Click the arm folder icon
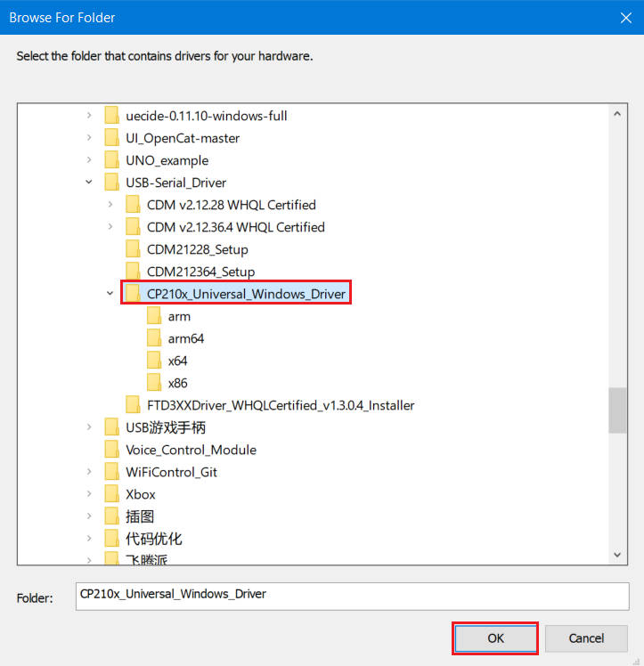This screenshot has height=666, width=644. point(154,316)
